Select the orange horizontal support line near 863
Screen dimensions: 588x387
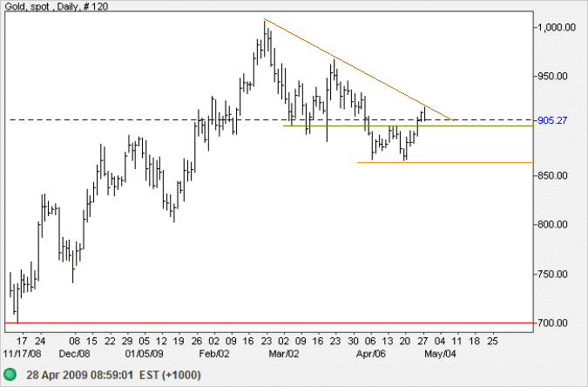point(445,162)
